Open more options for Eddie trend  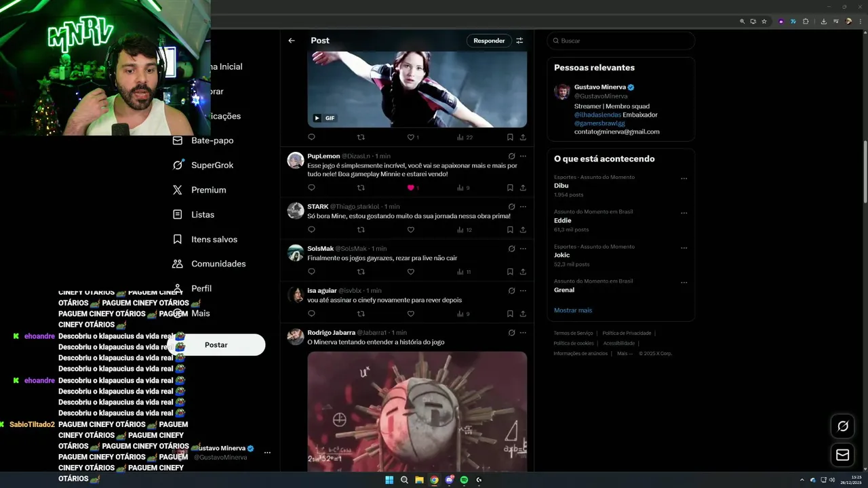(x=684, y=213)
